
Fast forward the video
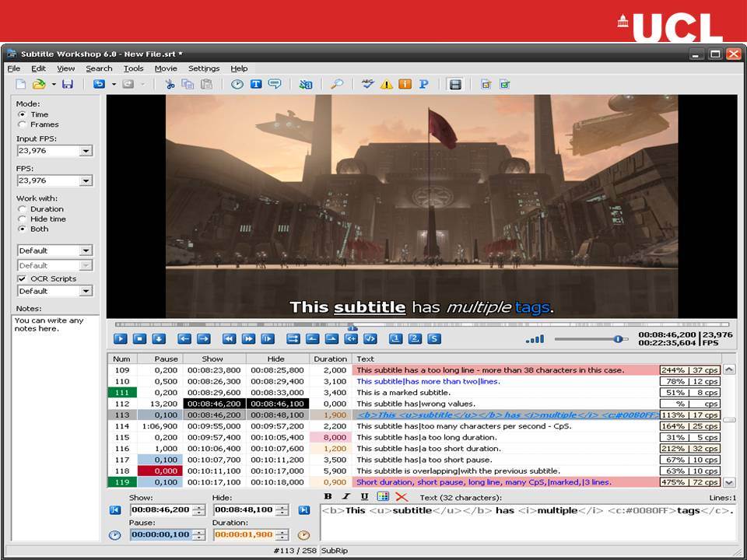[x=248, y=339]
